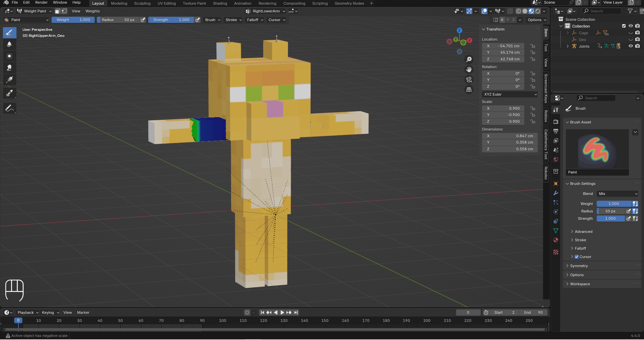Switch to the Sculpting workspace tab

click(x=142, y=3)
